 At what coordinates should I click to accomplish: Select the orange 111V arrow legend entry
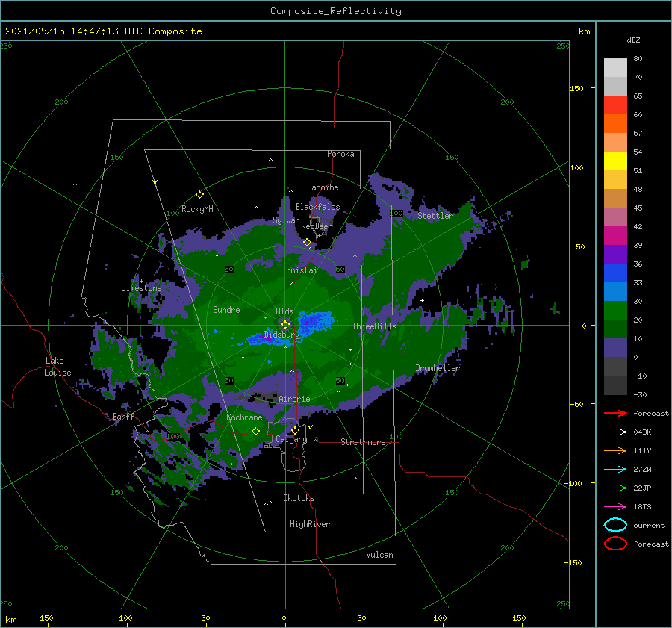coord(615,450)
